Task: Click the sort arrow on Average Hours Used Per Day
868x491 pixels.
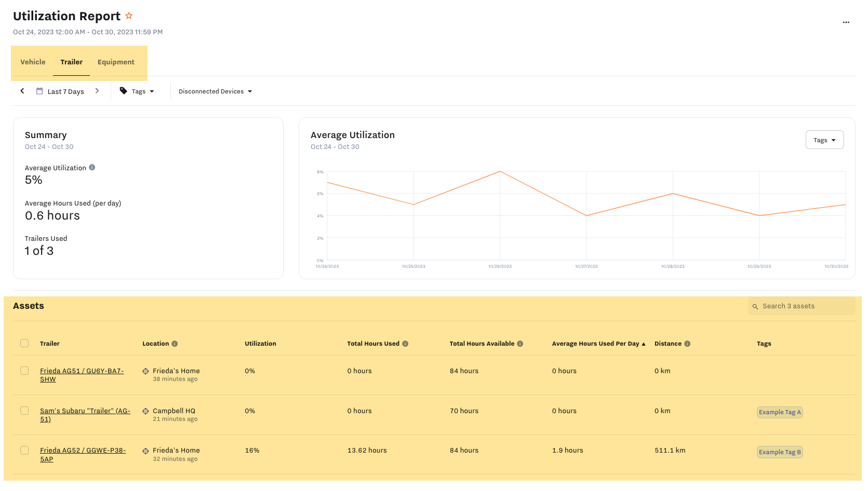Action: 644,344
